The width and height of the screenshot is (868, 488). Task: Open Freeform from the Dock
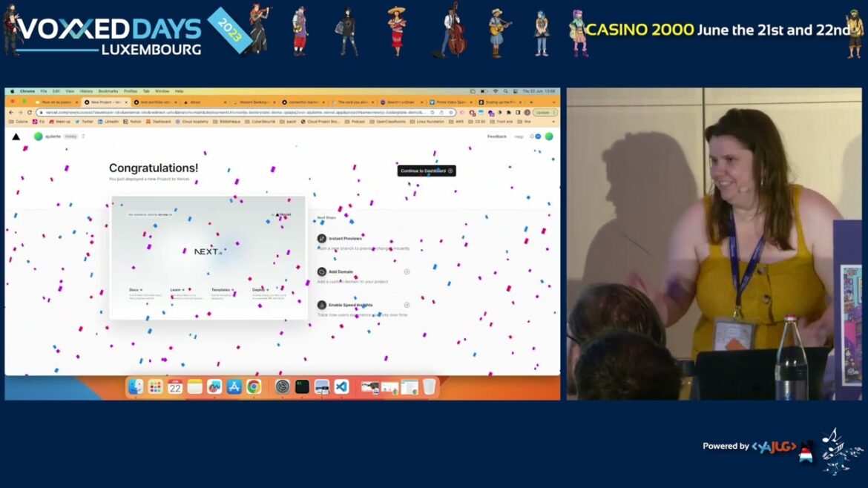[x=214, y=386]
